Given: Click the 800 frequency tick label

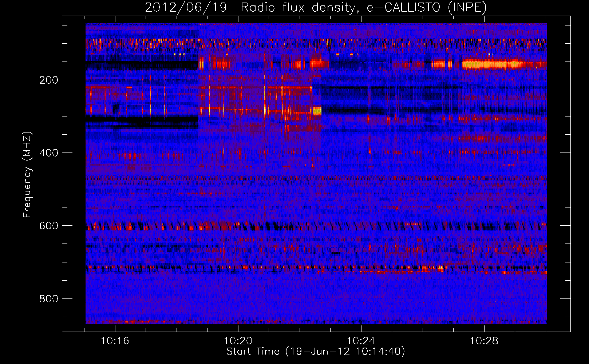Looking at the screenshot, I should (x=49, y=299).
